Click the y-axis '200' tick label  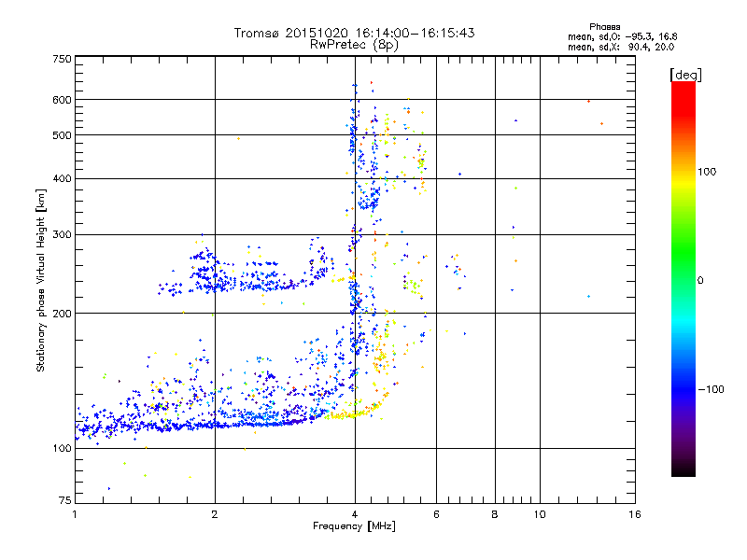click(62, 313)
